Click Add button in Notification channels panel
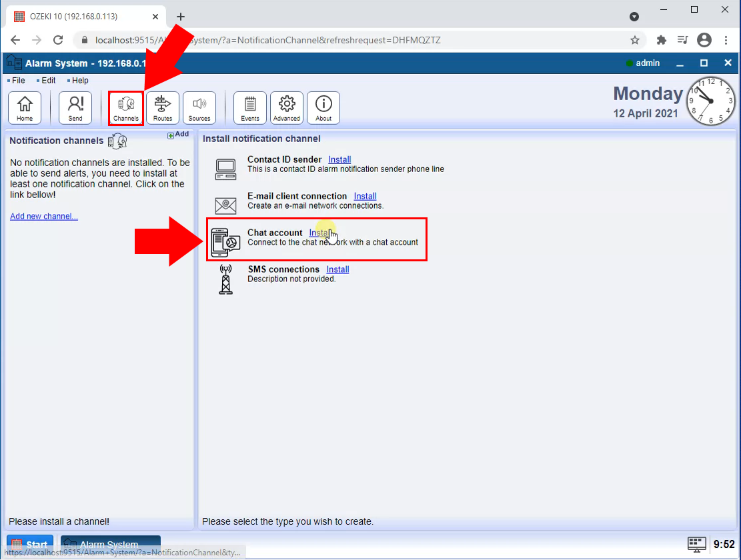Viewport: 741px width, 560px height. pos(178,135)
